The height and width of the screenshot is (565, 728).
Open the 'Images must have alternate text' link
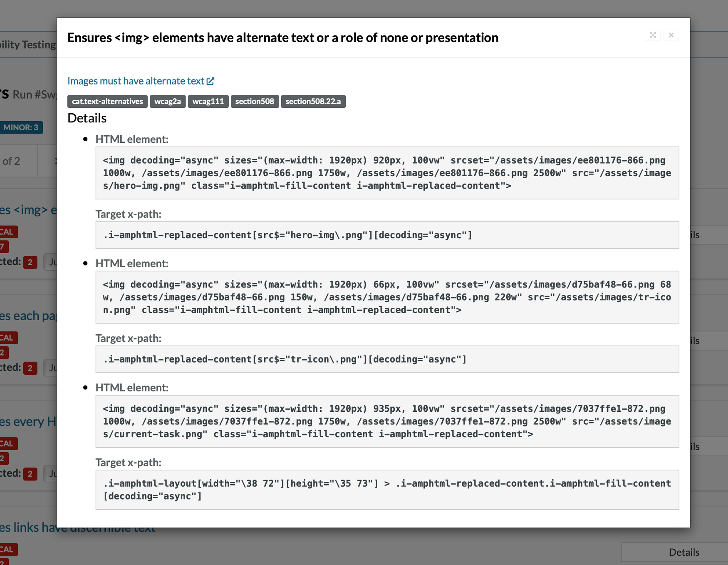point(136,81)
